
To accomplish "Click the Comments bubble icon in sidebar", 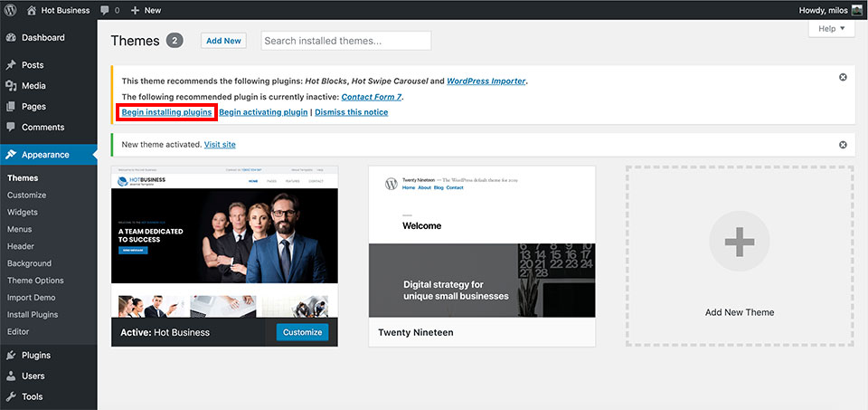I will pos(11,127).
